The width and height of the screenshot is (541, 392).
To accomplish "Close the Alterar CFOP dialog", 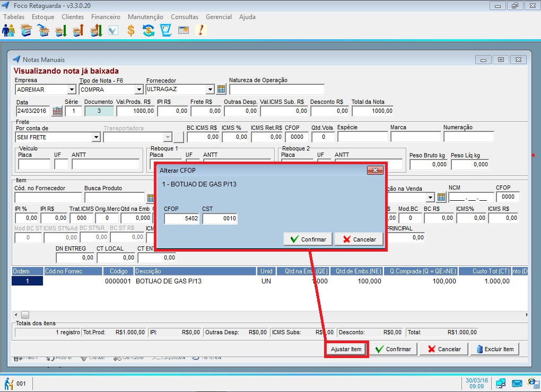I will [x=375, y=170].
